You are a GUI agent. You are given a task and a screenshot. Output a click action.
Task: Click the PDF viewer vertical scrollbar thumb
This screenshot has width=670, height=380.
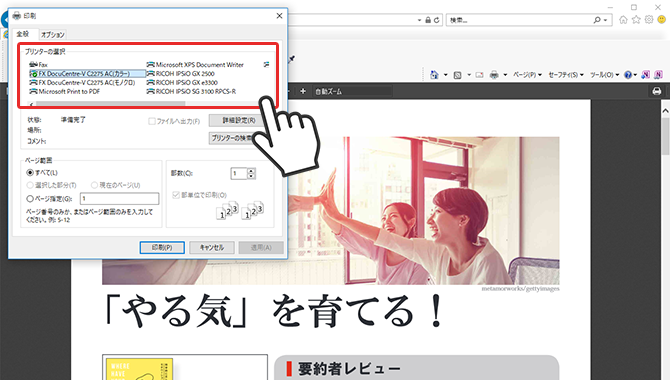coord(665,136)
